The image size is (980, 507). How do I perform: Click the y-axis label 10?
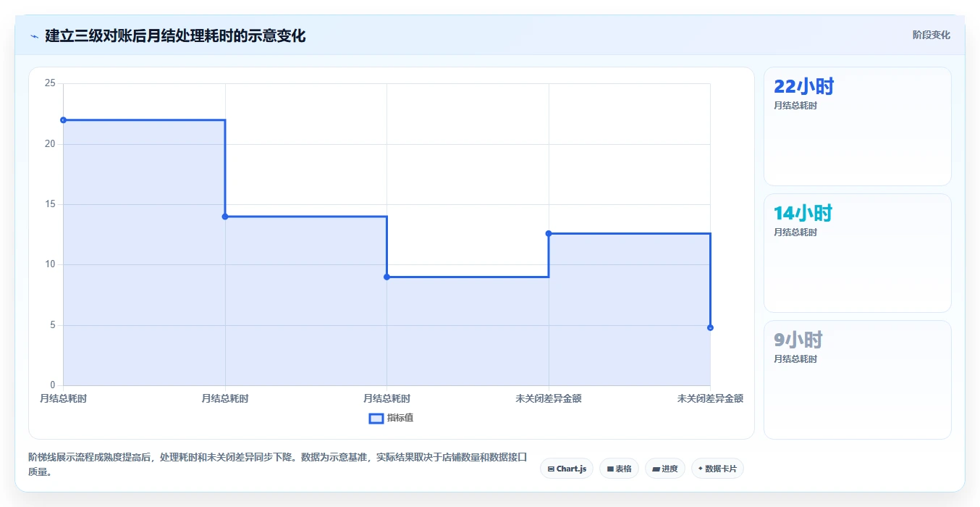(x=50, y=265)
